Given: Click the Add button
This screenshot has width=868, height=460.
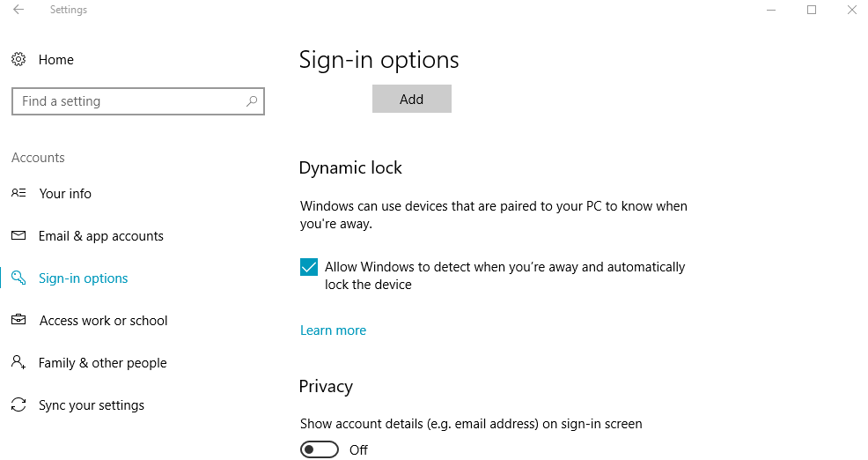Looking at the screenshot, I should coord(412,99).
